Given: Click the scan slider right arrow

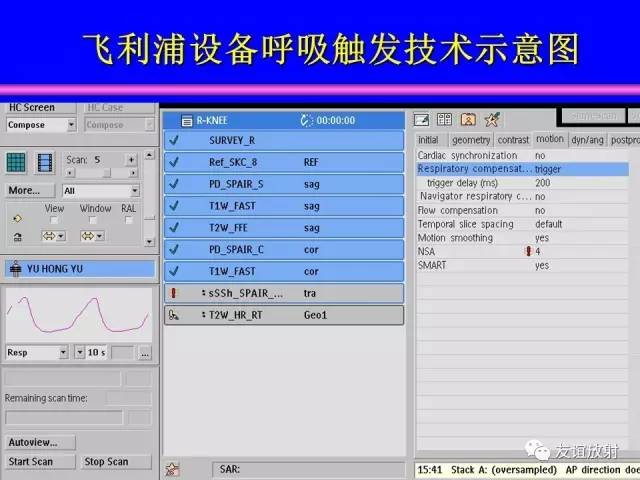Looking at the screenshot, I should (133, 173).
